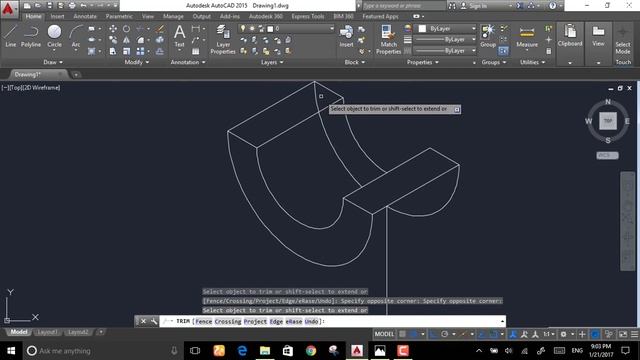Click the Table tool in Annotation panel
The width and height of the screenshot is (640, 360).
pyautogui.click(x=196, y=51)
